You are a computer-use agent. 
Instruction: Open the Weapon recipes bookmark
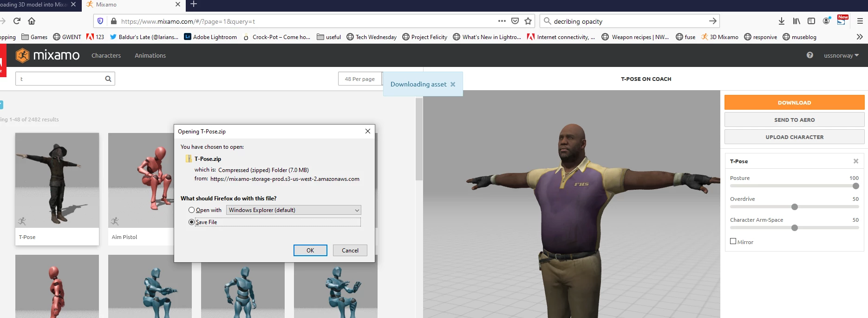pos(635,37)
